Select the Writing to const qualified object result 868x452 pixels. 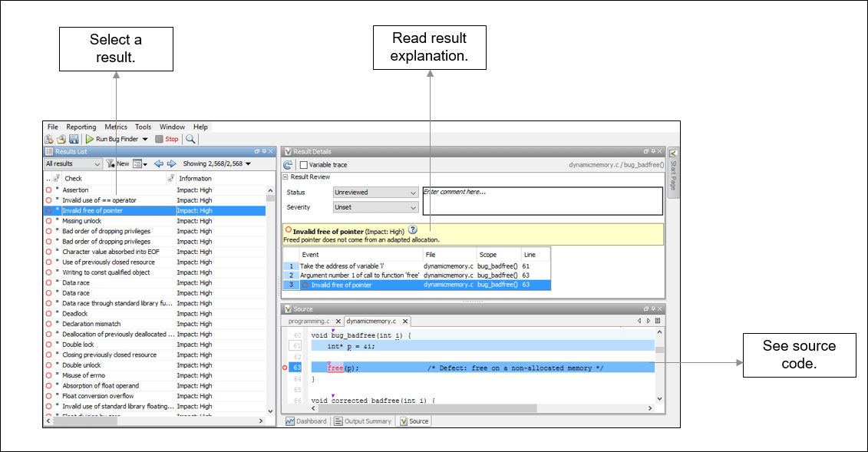pyautogui.click(x=154, y=272)
